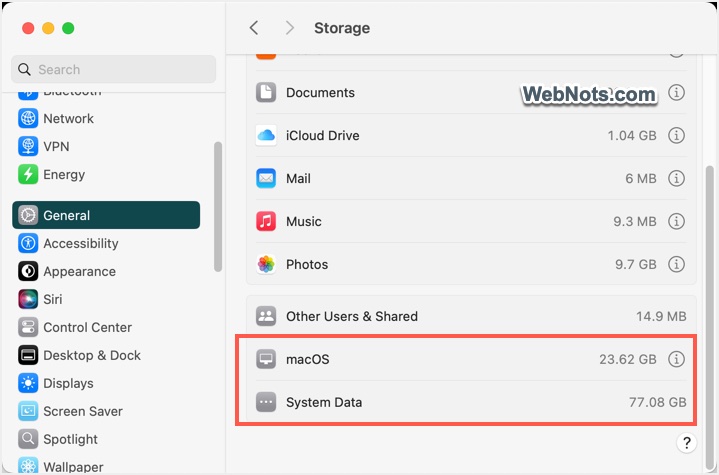719x475 pixels.
Task: Show info for Mail storage
Action: (x=676, y=178)
